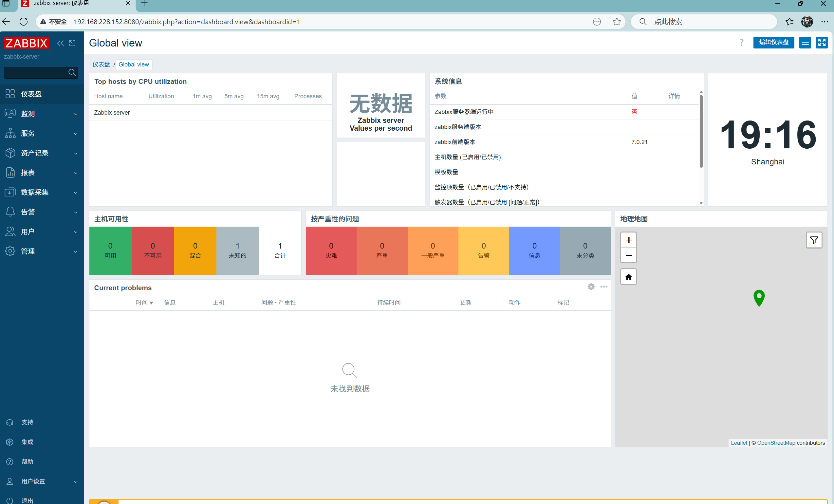Click the green map location marker
Screen dimensions: 834x504
coord(759,297)
